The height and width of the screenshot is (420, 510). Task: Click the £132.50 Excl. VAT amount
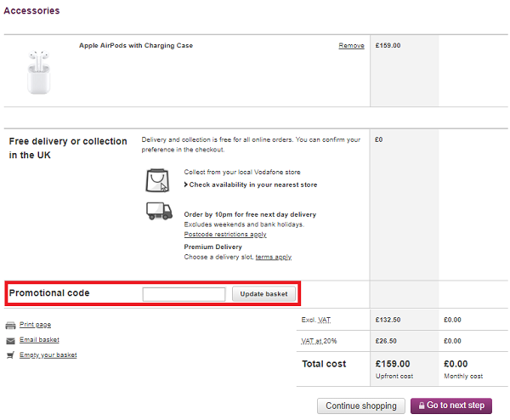click(x=388, y=320)
